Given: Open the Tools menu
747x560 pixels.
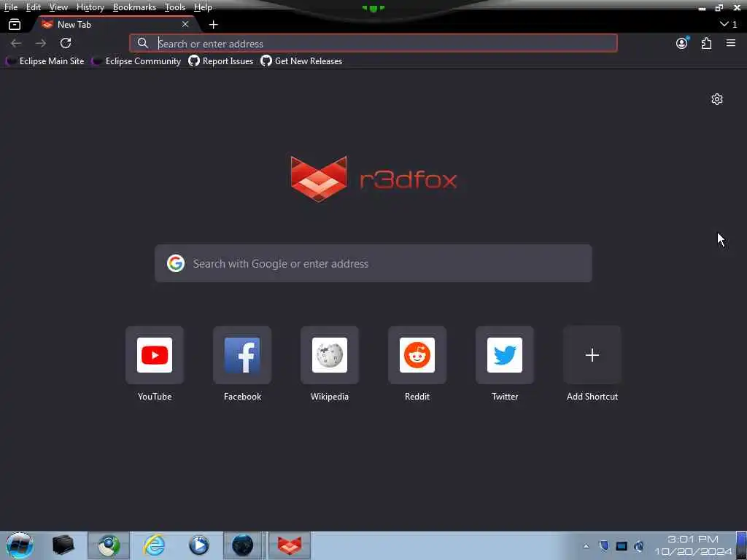Looking at the screenshot, I should [175, 7].
